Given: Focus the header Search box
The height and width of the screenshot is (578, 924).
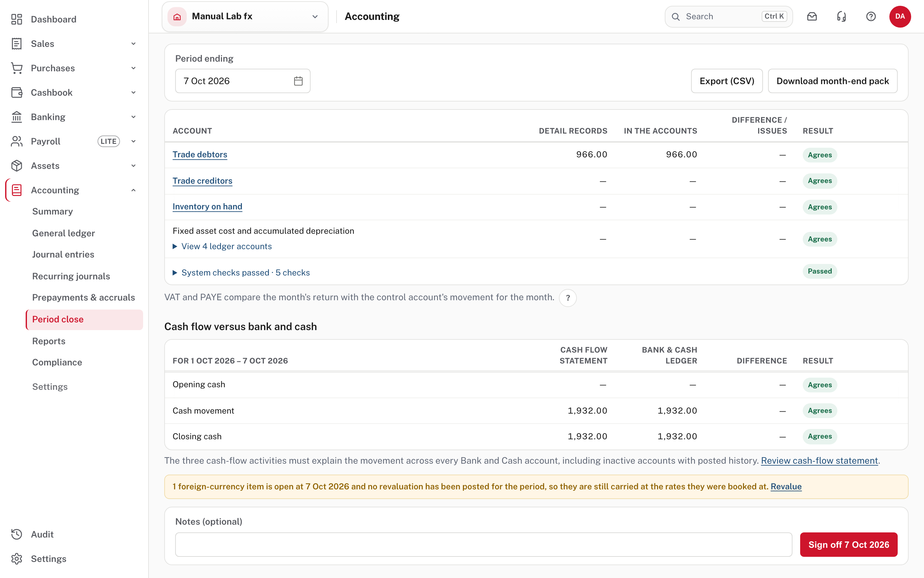Looking at the screenshot, I should [729, 16].
